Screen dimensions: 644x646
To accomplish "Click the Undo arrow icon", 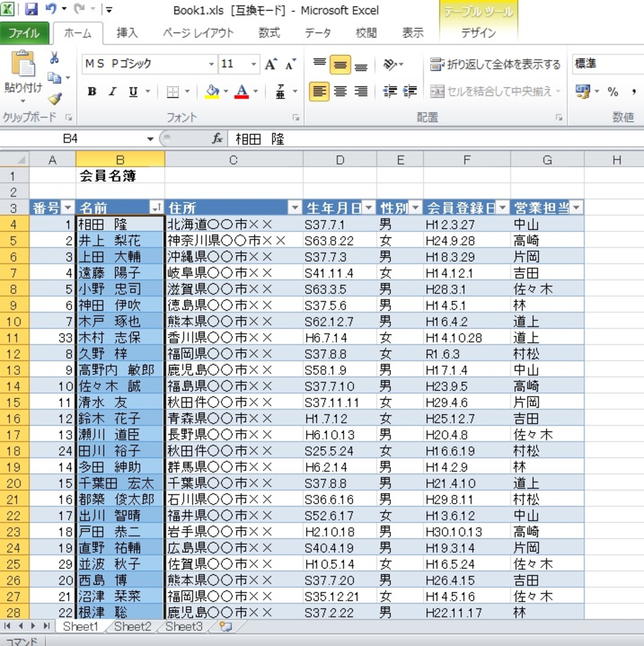I will (x=51, y=9).
